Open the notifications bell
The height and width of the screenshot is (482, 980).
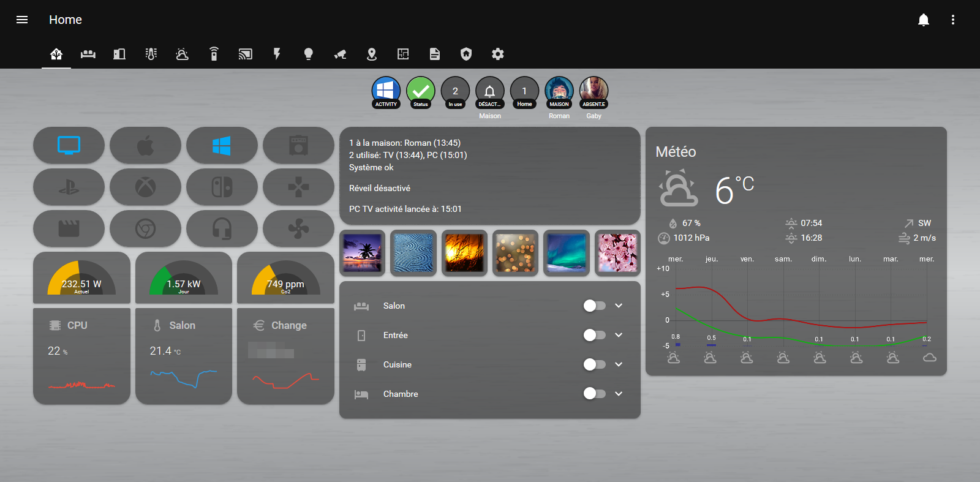pyautogui.click(x=924, y=20)
